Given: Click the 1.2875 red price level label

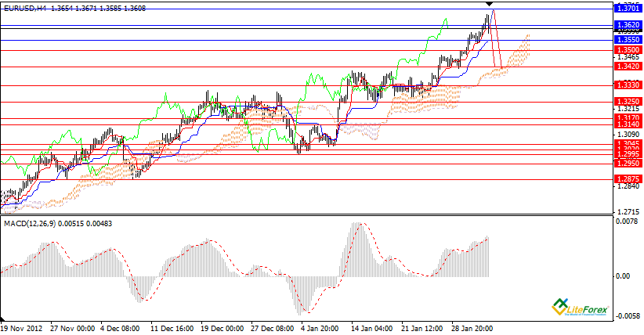Looking at the screenshot, I should point(628,179).
